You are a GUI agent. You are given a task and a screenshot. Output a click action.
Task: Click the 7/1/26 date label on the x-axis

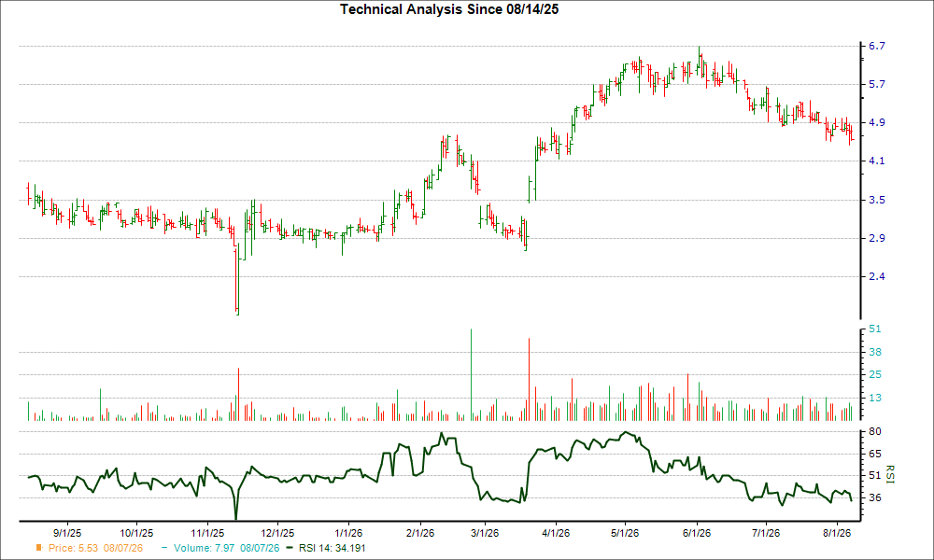766,533
